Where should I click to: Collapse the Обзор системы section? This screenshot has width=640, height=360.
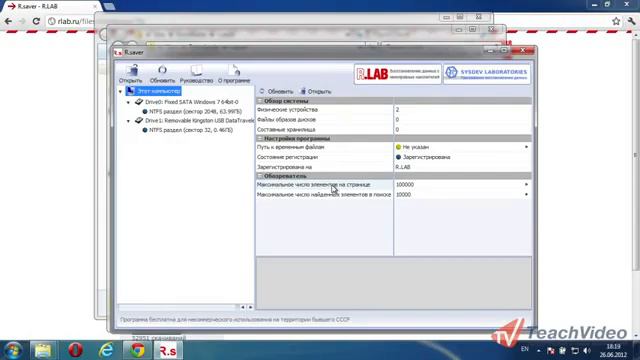point(260,101)
